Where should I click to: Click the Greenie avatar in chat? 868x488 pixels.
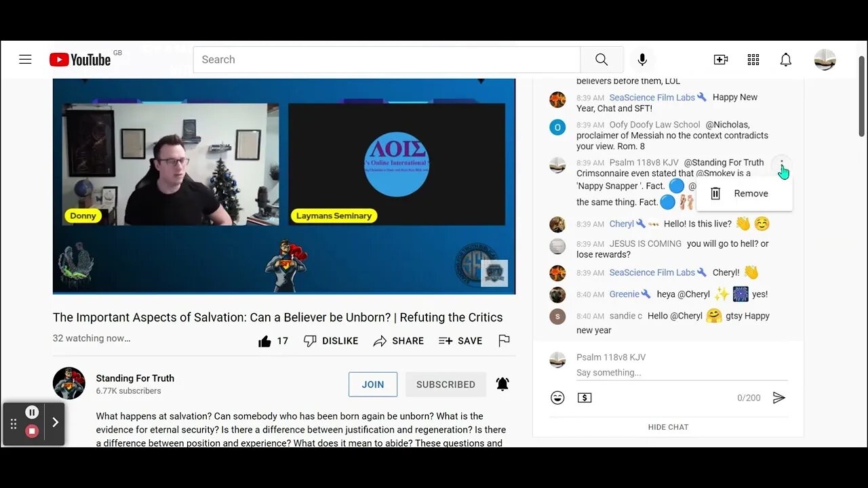tap(557, 295)
